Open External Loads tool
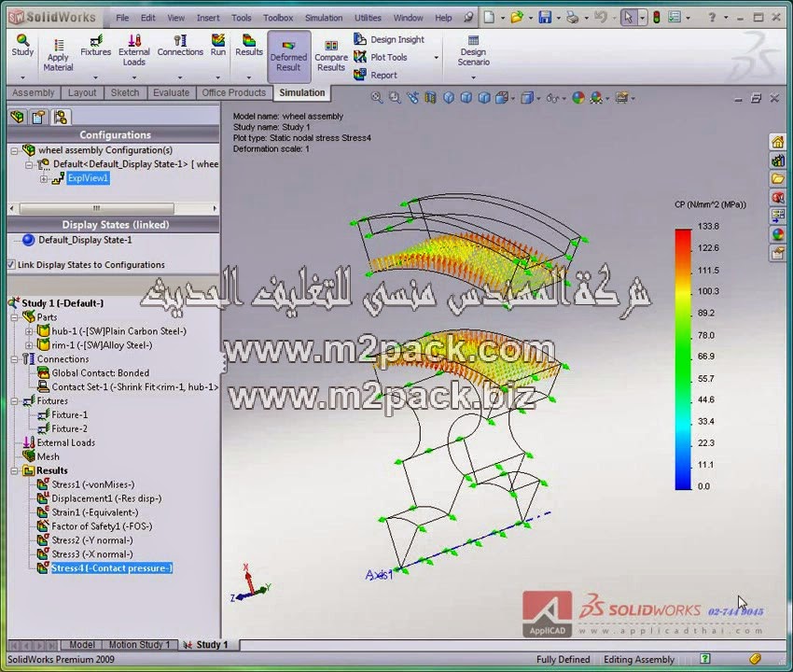This screenshot has width=793, height=672. point(134,50)
